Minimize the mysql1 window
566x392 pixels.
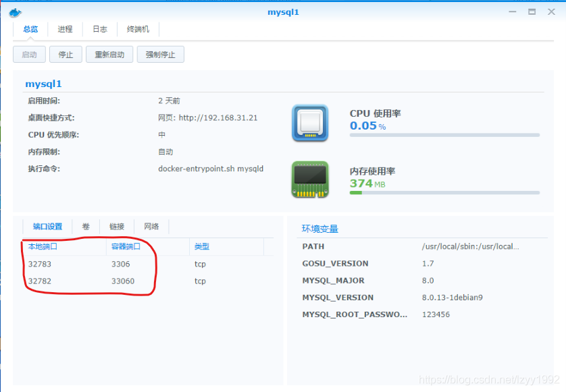click(513, 12)
